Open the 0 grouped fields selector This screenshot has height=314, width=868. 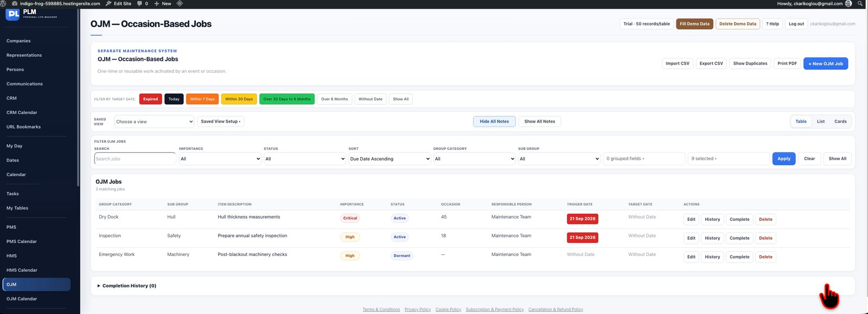[x=644, y=159]
